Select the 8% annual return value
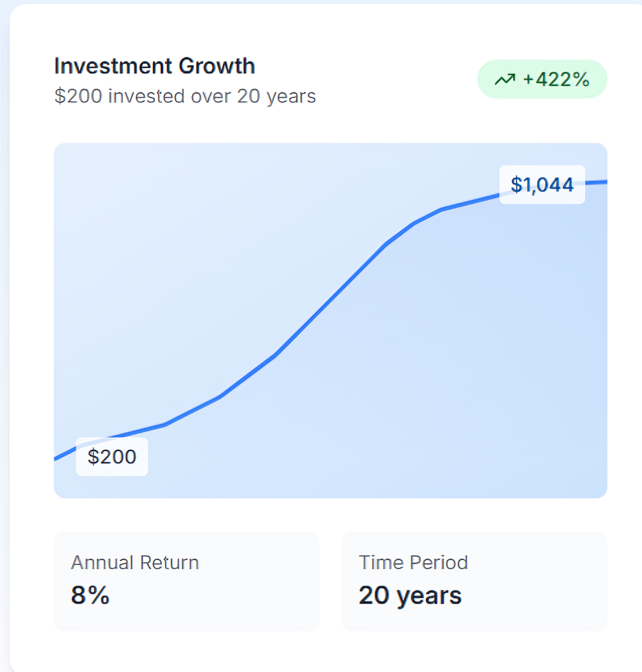The height and width of the screenshot is (672, 642). (x=90, y=595)
